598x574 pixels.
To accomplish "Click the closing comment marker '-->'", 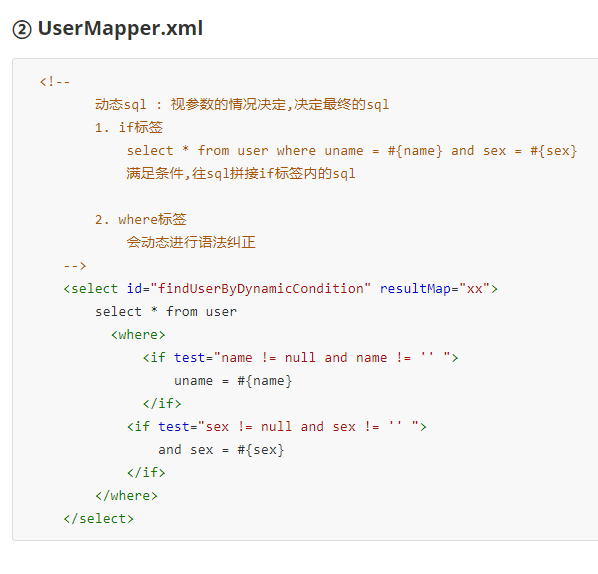I will tap(75, 265).
